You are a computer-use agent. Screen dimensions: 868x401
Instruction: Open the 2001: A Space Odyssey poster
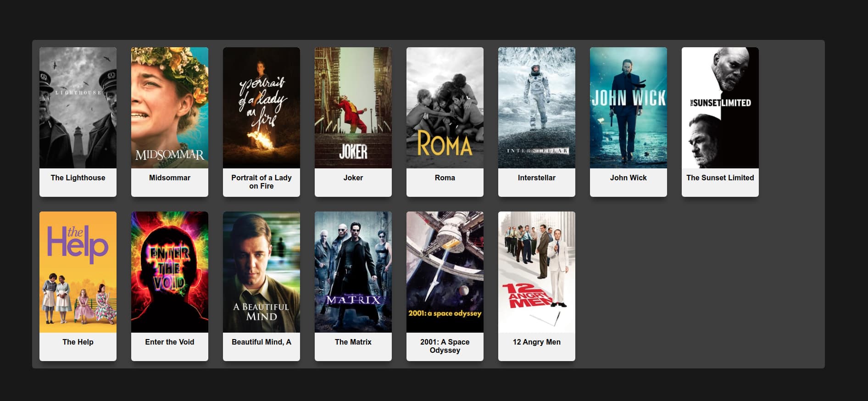445,272
